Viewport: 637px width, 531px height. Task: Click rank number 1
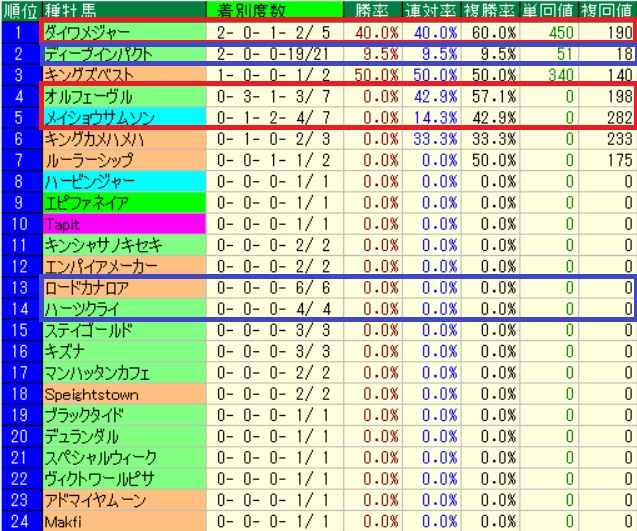18,33
